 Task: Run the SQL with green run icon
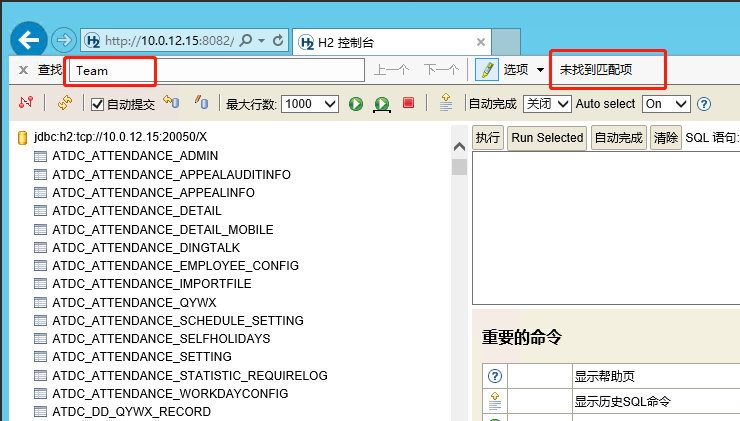(x=356, y=104)
